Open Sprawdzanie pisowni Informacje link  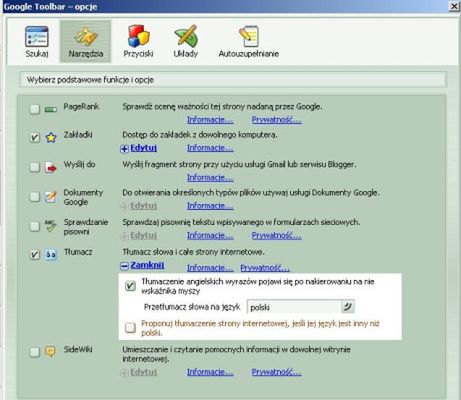click(210, 235)
